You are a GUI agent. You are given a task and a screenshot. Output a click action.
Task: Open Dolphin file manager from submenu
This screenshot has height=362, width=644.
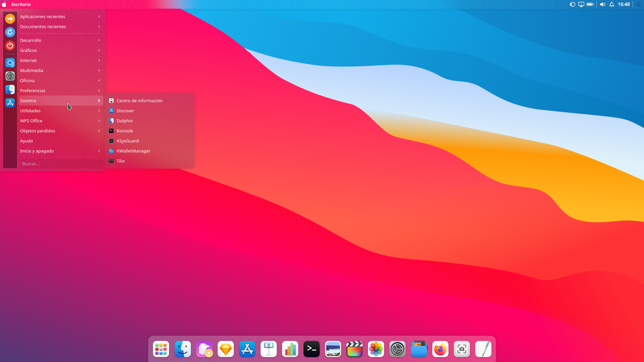150,121
